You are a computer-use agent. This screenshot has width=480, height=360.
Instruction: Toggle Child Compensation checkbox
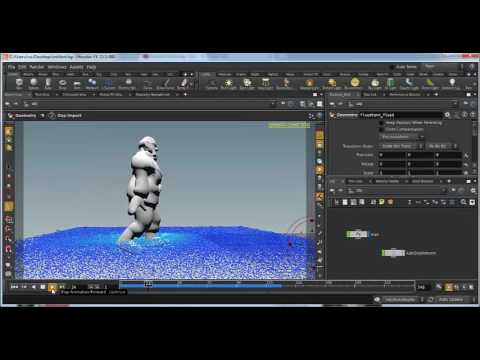[382, 129]
